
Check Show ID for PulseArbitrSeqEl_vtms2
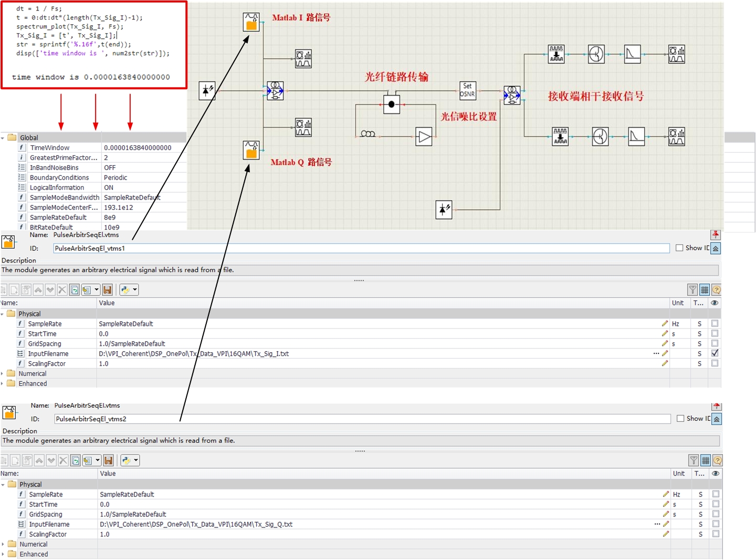click(x=681, y=418)
